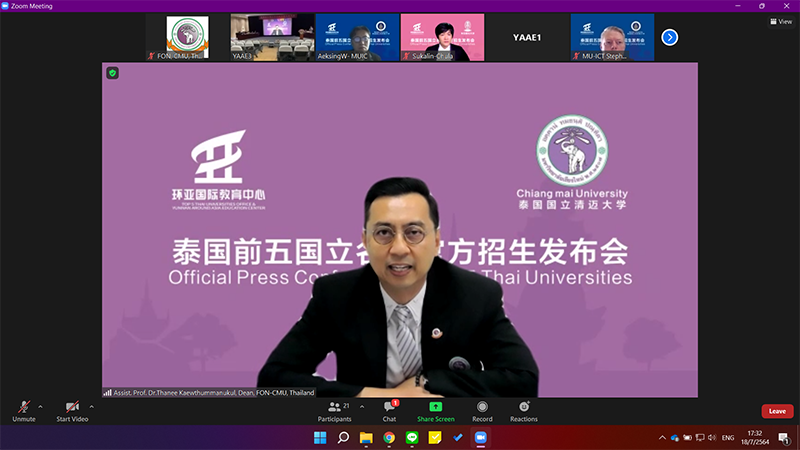Image resolution: width=800 pixels, height=450 pixels.
Task: Toggle ENG input language indicator
Action: click(x=728, y=438)
